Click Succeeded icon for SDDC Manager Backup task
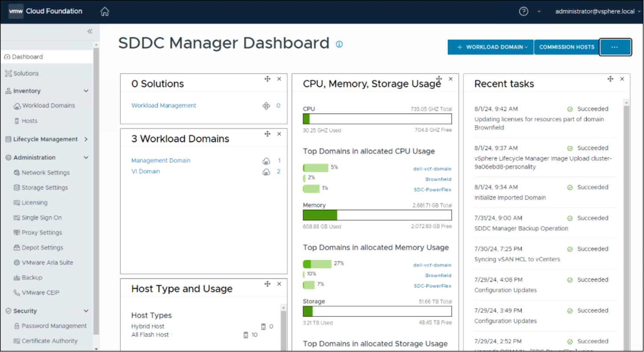 click(x=570, y=218)
